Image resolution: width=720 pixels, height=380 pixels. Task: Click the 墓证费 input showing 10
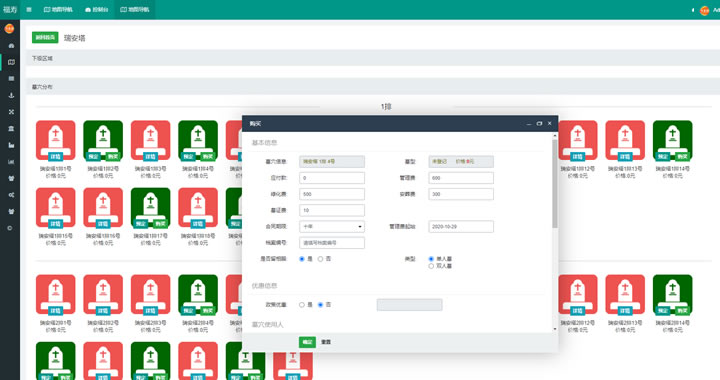click(332, 210)
